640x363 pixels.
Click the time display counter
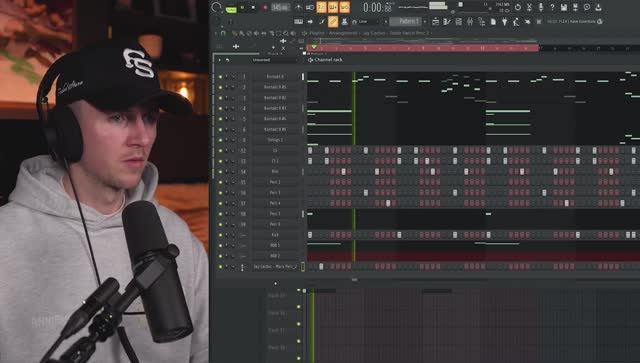[x=378, y=7]
